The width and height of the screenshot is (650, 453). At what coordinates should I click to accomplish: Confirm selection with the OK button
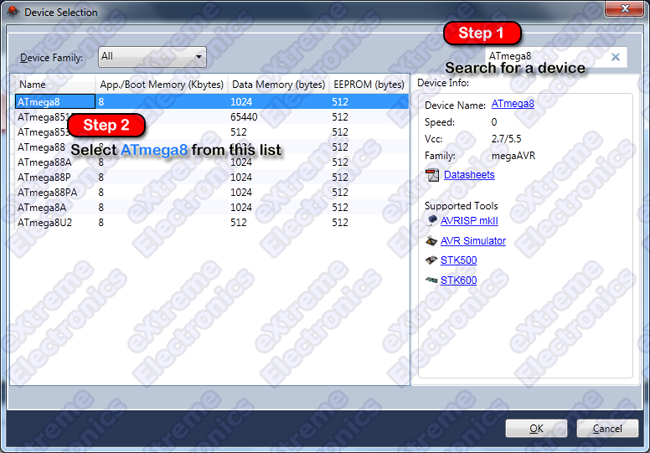536,428
